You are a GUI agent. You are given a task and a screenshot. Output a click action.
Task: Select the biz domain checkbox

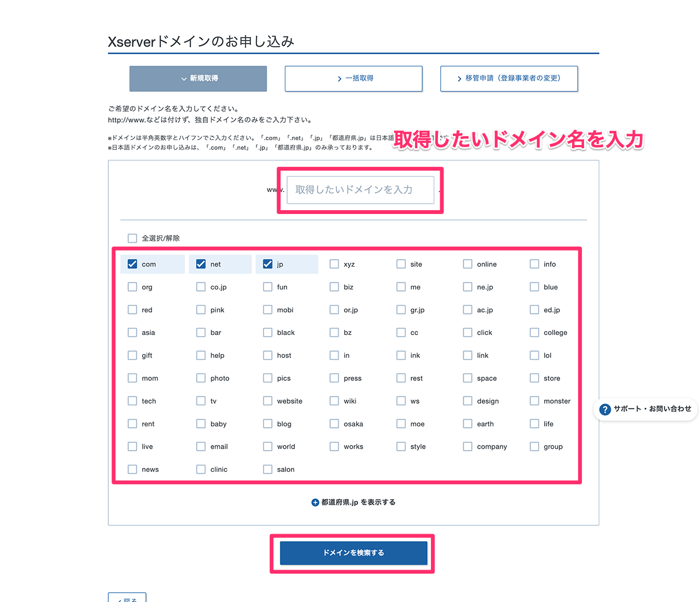tap(334, 287)
